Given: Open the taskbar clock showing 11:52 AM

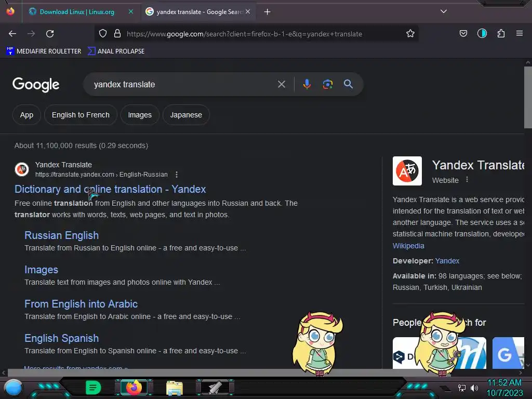Looking at the screenshot, I should [x=505, y=388].
